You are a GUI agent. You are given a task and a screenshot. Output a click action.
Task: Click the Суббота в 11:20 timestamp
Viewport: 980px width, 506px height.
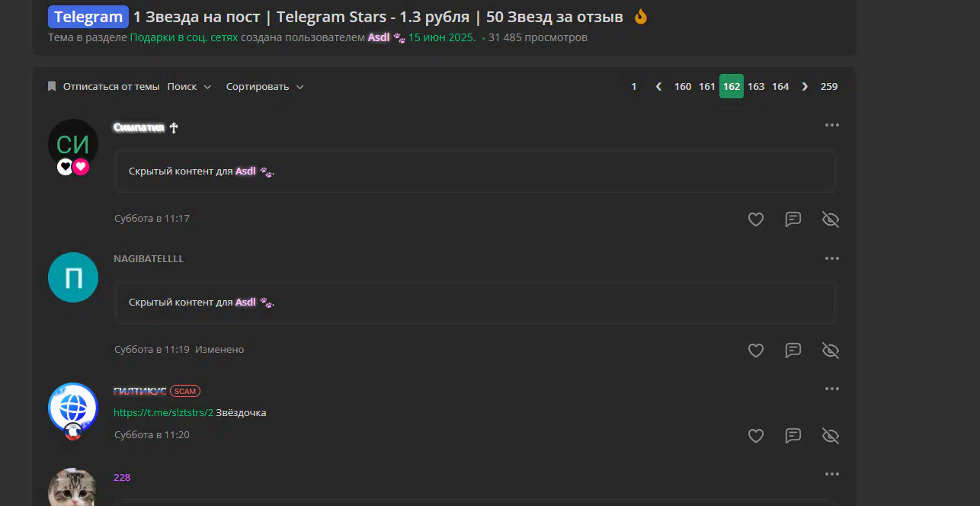152,435
